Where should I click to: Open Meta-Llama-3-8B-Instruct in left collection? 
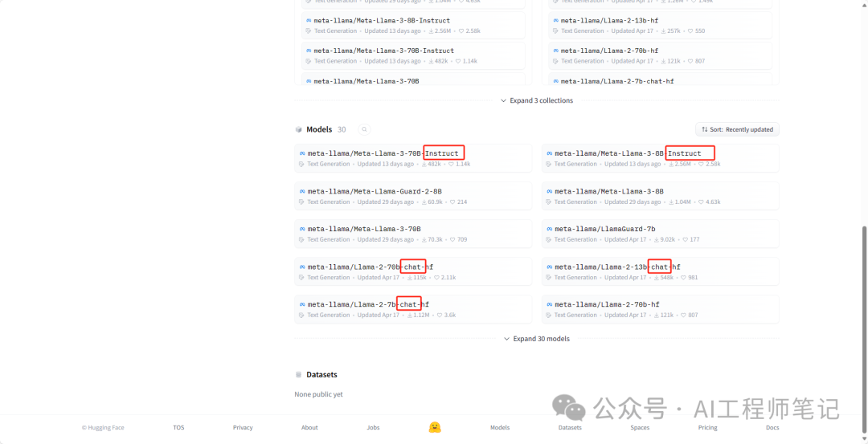click(413, 26)
